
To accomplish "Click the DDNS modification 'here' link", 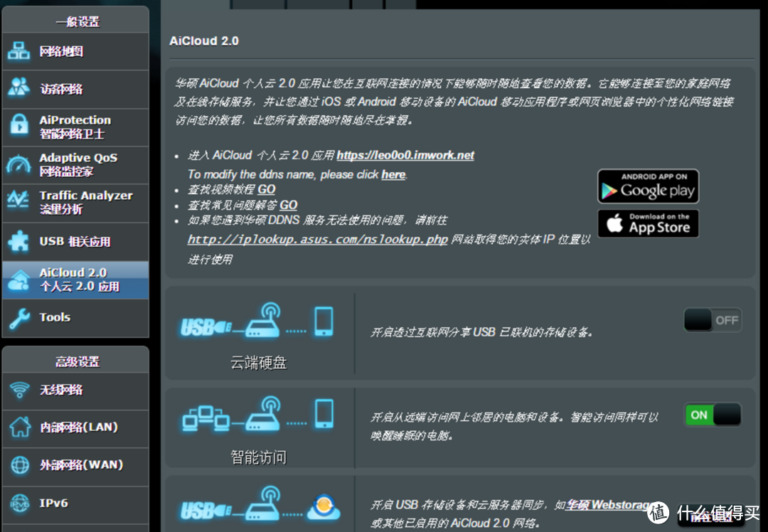I will [393, 174].
